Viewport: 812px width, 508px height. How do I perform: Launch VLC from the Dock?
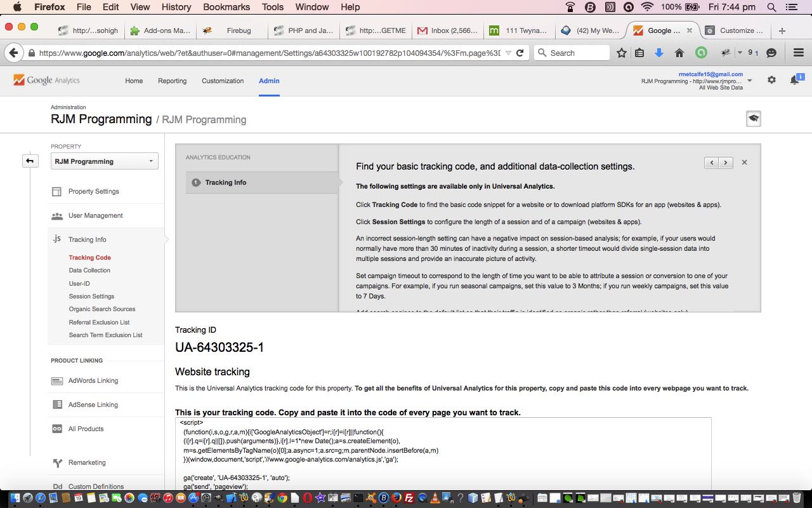(x=435, y=498)
